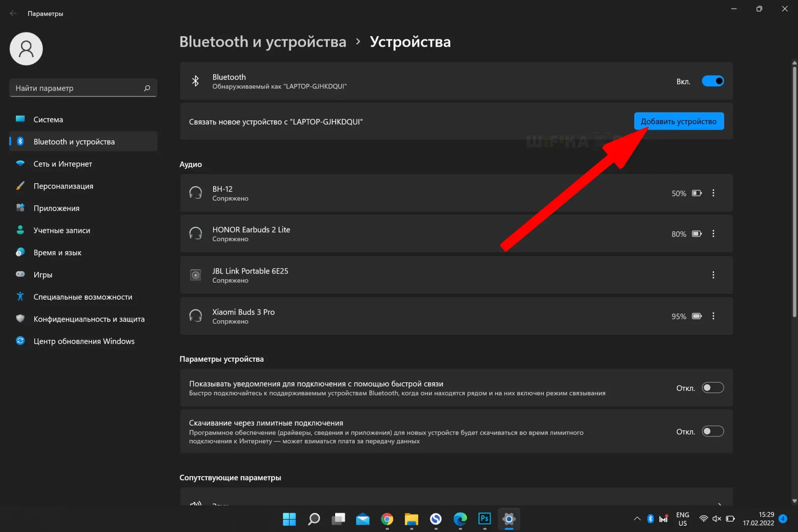This screenshot has height=532, width=798.
Task: Open Photoshop from taskbar
Action: (484, 518)
